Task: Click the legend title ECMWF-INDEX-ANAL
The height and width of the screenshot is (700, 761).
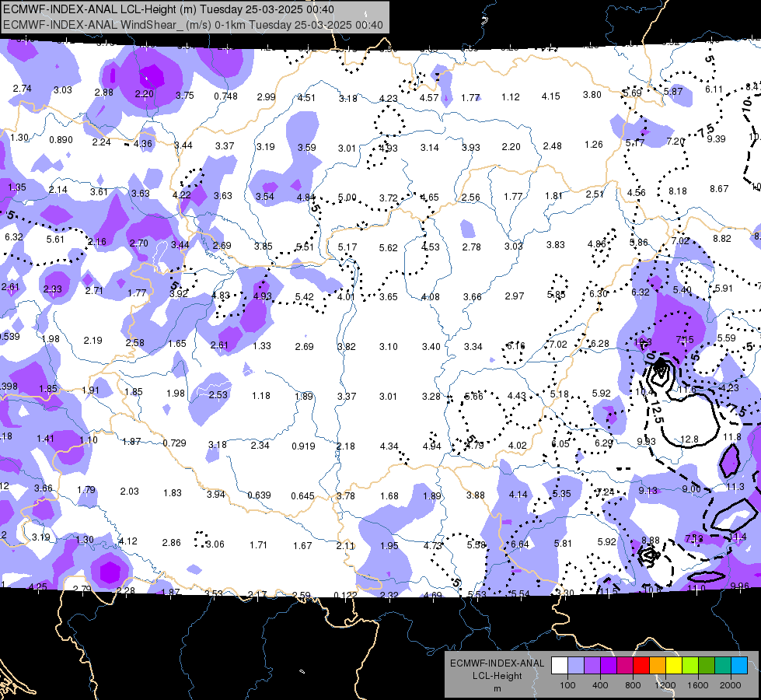Action: pos(497,663)
